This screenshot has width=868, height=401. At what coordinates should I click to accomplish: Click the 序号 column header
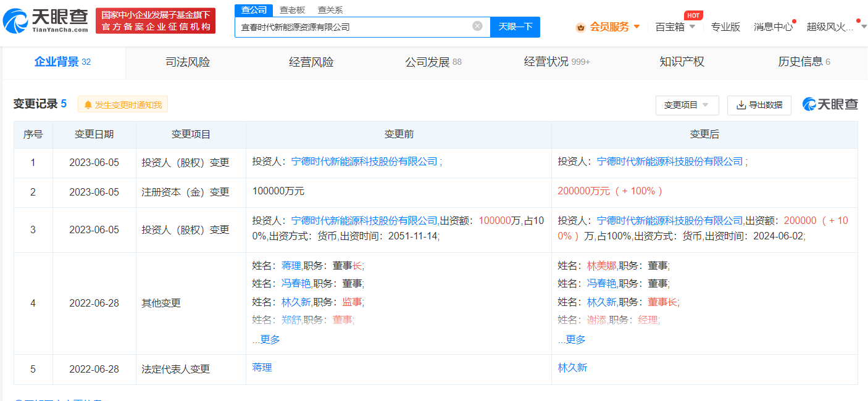point(33,134)
